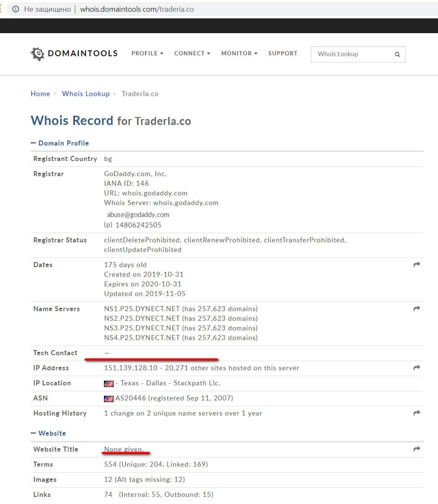Click the share arrow in the Dates row
Image resolution: width=438 pixels, height=504 pixels.
(x=417, y=265)
